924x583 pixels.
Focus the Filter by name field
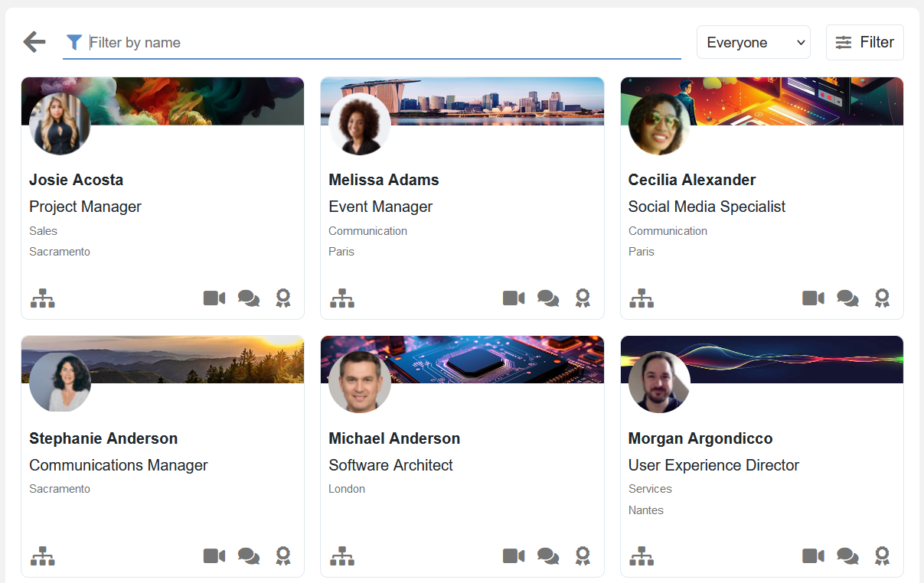(383, 42)
